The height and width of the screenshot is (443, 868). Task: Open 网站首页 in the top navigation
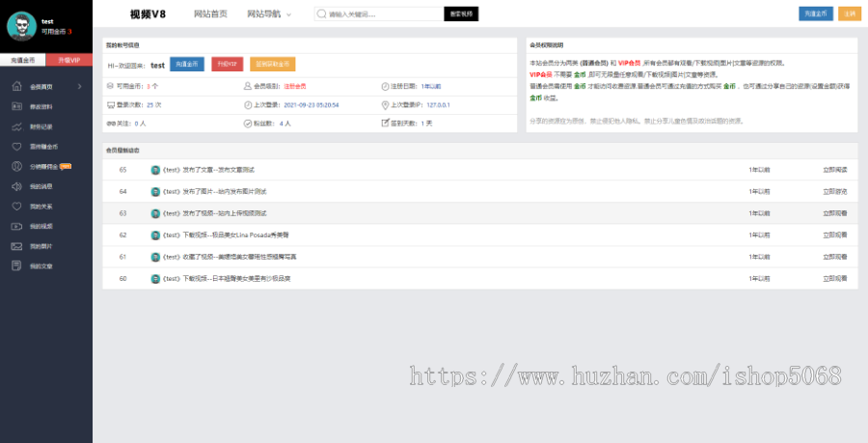(x=210, y=14)
